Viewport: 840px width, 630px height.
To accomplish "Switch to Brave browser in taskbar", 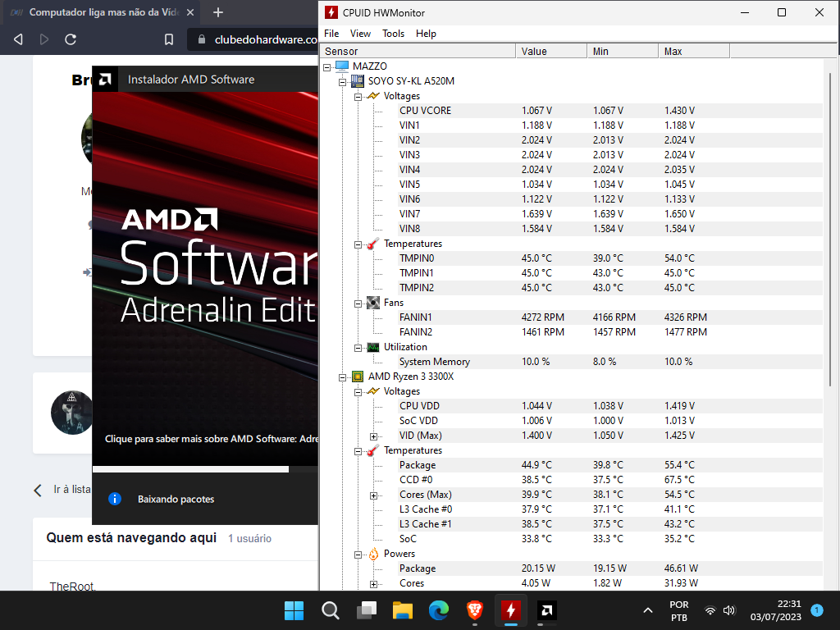I will coord(475,610).
